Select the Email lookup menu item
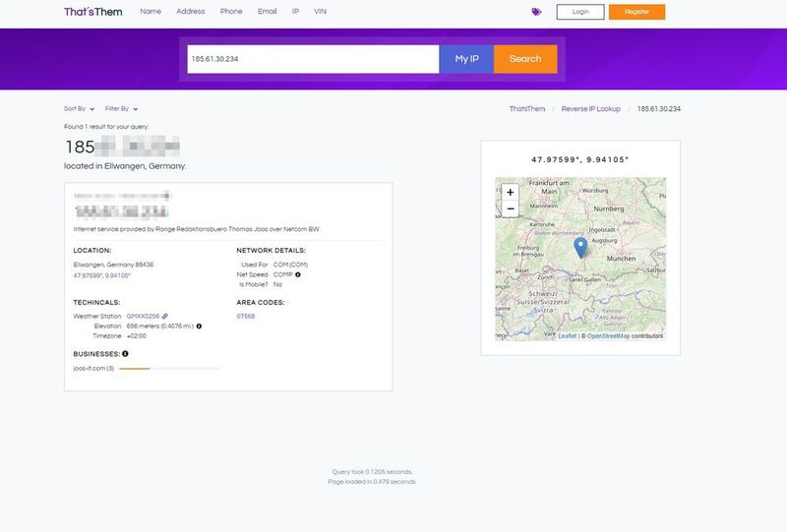Viewport: 787px width, 532px height. pyautogui.click(x=267, y=12)
